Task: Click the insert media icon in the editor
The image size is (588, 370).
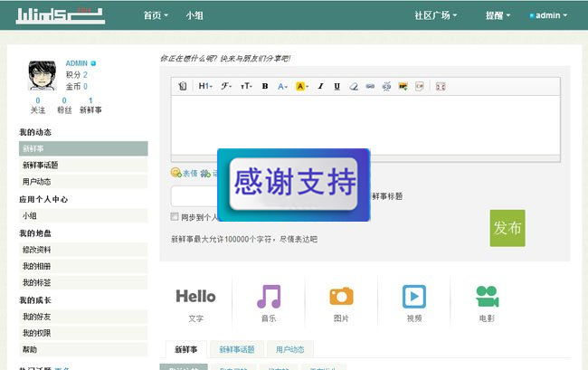Action: pyautogui.click(x=419, y=86)
